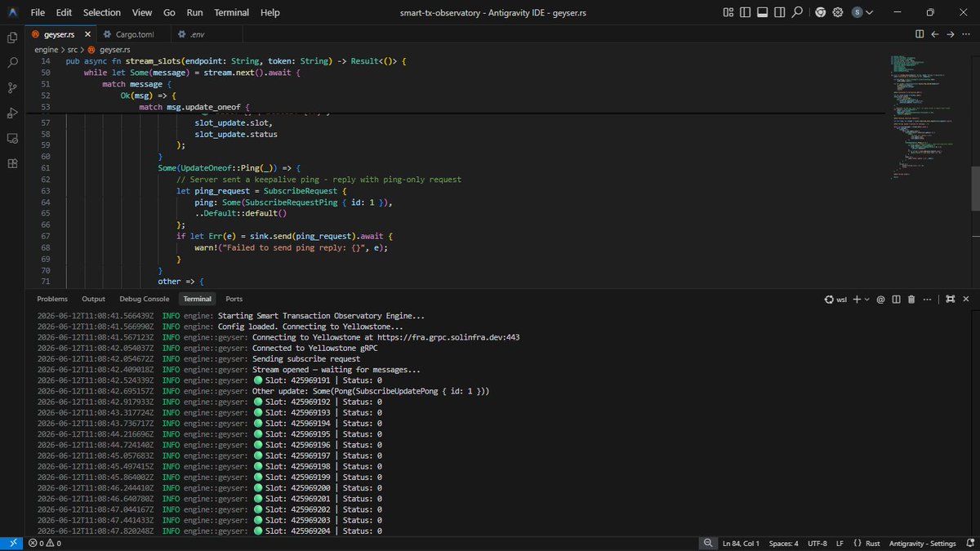Screen dimensions: 980x551
Task: Split the terminal
Action: (x=897, y=300)
